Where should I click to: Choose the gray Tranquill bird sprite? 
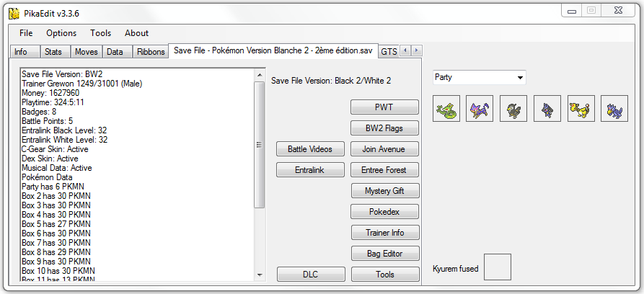513,108
